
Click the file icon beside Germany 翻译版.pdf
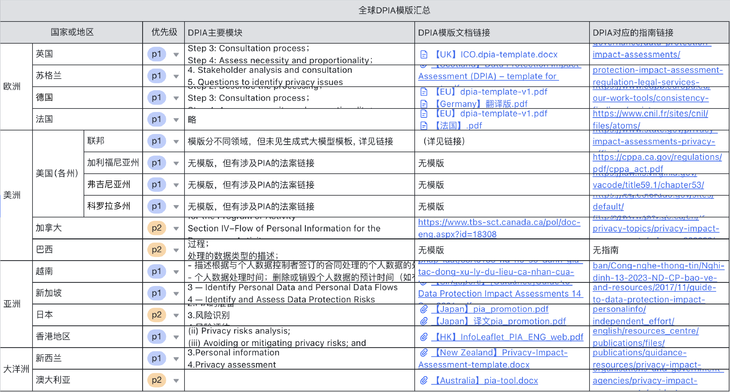(424, 104)
